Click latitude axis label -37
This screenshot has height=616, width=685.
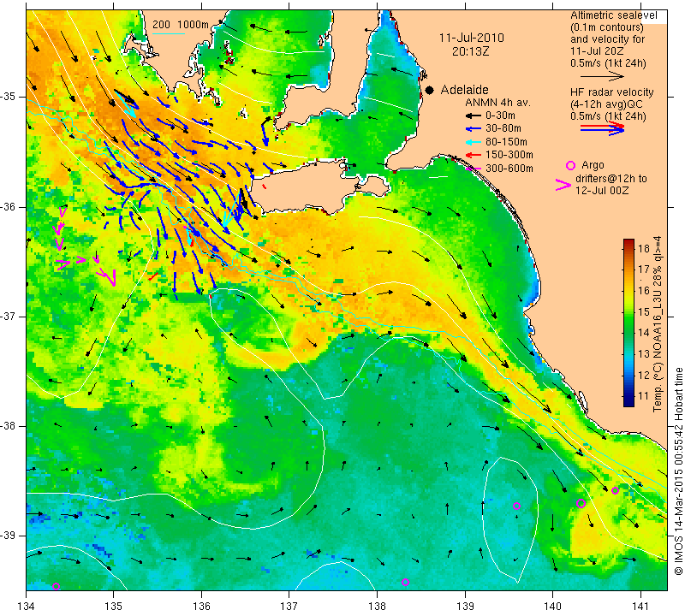point(9,316)
